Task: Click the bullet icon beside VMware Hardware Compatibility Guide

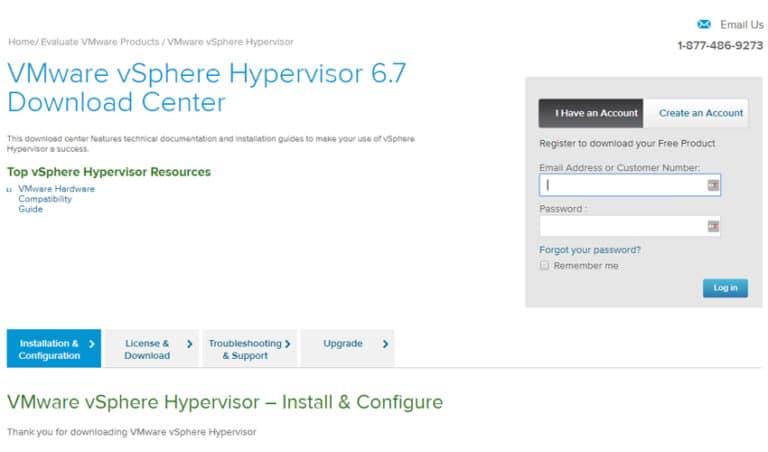Action: point(9,190)
